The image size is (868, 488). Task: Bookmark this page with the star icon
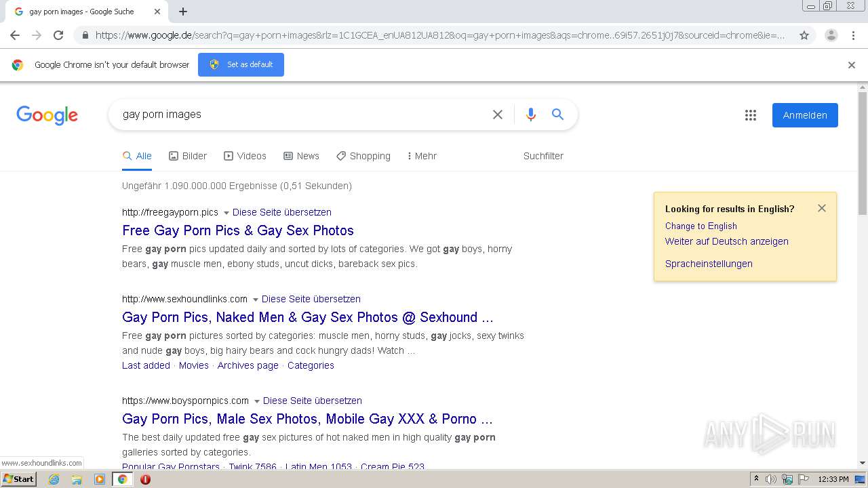804,35
